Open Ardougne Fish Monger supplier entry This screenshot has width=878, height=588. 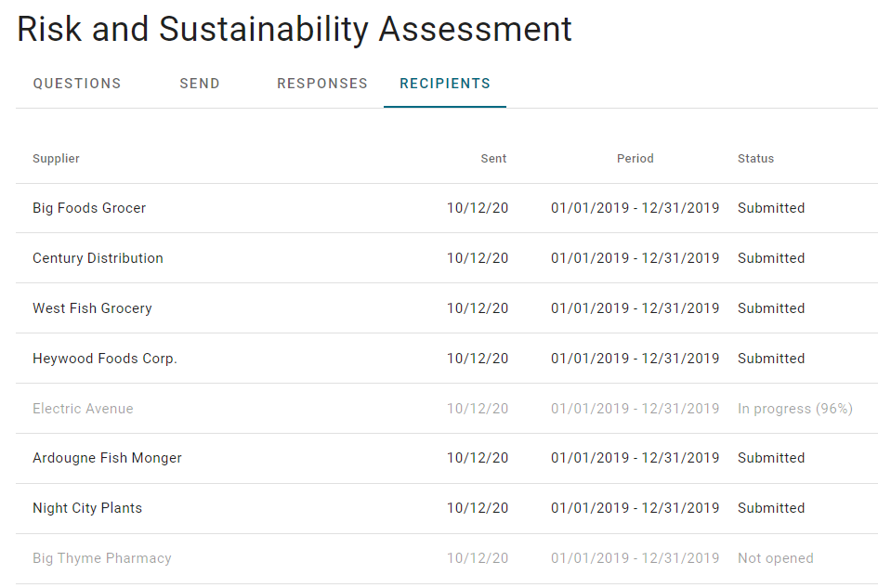point(447,458)
